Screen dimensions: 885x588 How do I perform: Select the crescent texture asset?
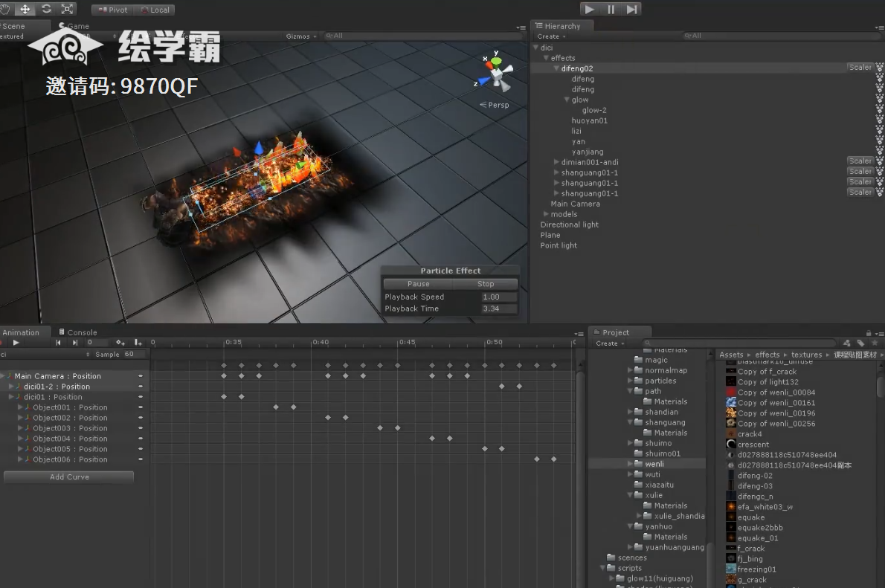(753, 444)
